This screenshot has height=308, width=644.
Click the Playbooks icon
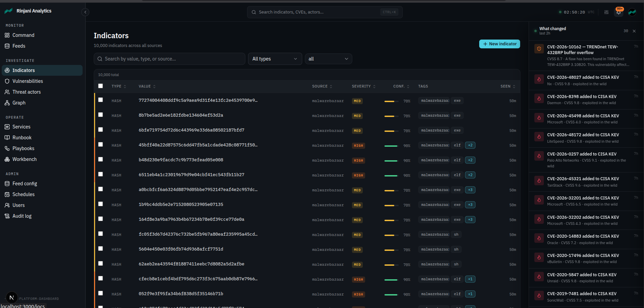click(7, 148)
